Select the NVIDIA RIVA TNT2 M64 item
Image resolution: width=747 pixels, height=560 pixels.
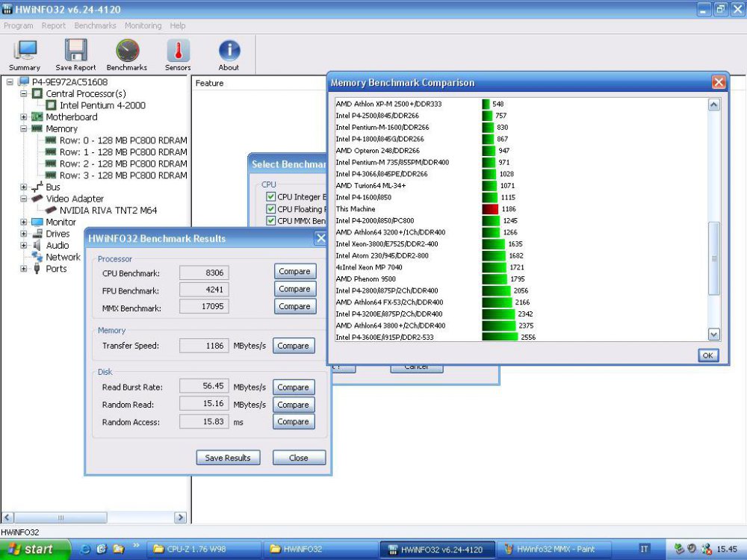(x=108, y=211)
